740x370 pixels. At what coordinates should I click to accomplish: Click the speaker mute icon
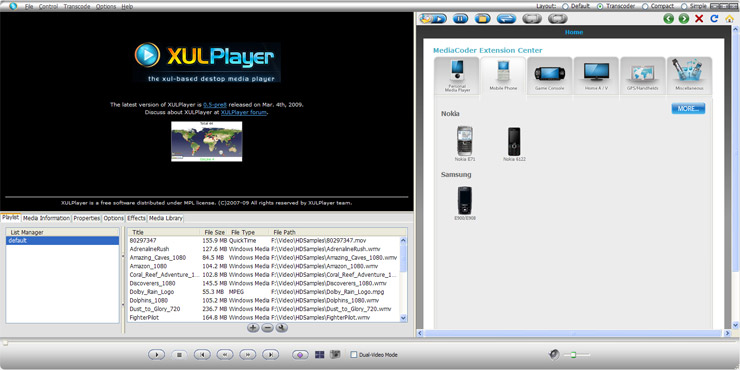pyautogui.click(x=554, y=354)
